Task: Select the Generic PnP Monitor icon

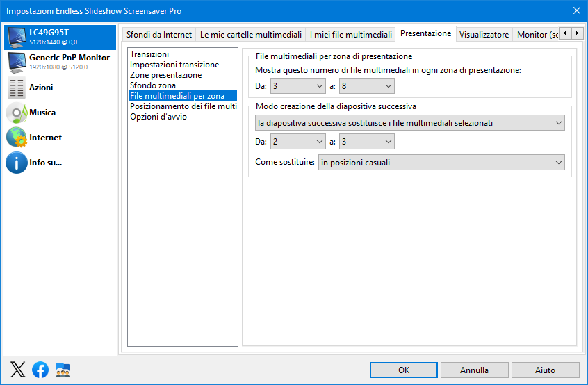Action: pyautogui.click(x=17, y=63)
